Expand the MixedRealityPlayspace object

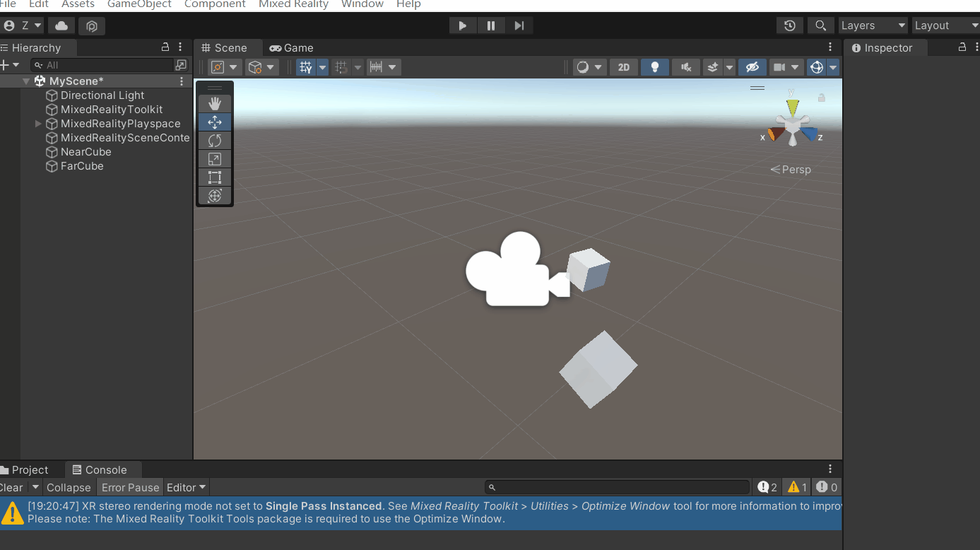point(38,124)
